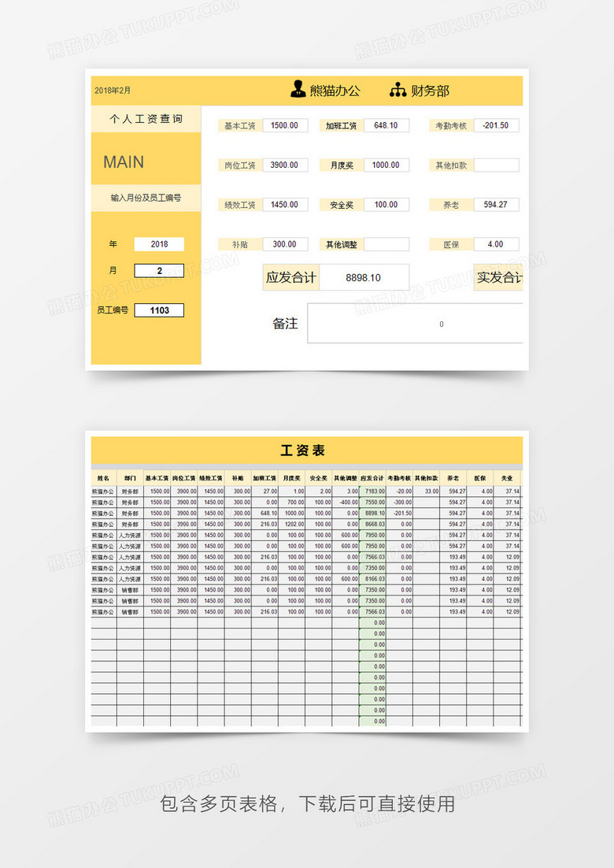This screenshot has width=614, height=868.
Task: Click the 绩效工资 column header in salary table
Action: (x=211, y=478)
